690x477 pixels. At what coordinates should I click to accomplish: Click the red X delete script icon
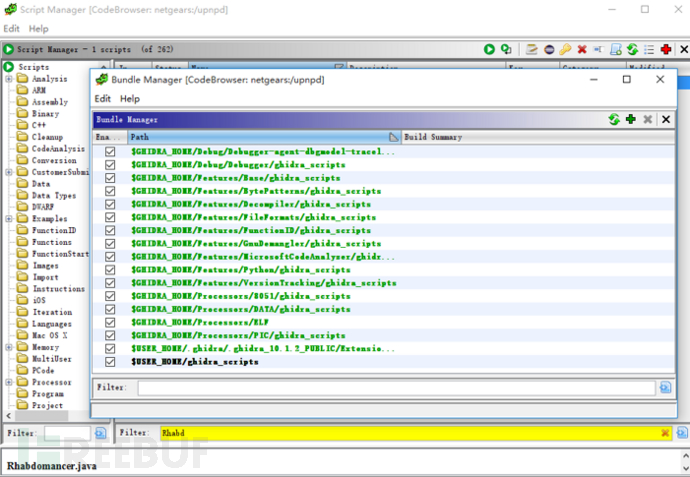581,49
